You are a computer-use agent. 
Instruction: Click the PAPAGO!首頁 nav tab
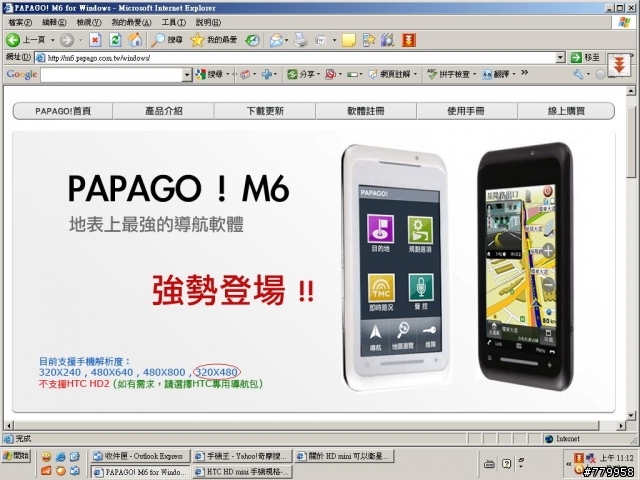(63, 111)
